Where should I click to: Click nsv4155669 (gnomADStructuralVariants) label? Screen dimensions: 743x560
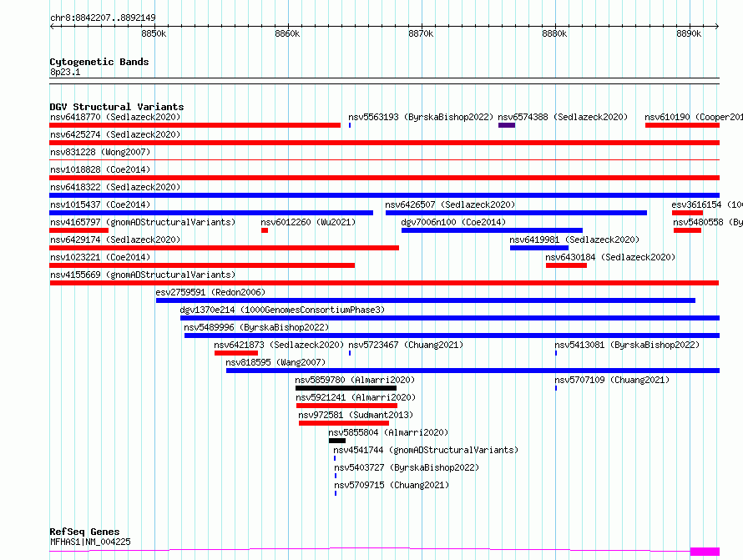coord(143,275)
